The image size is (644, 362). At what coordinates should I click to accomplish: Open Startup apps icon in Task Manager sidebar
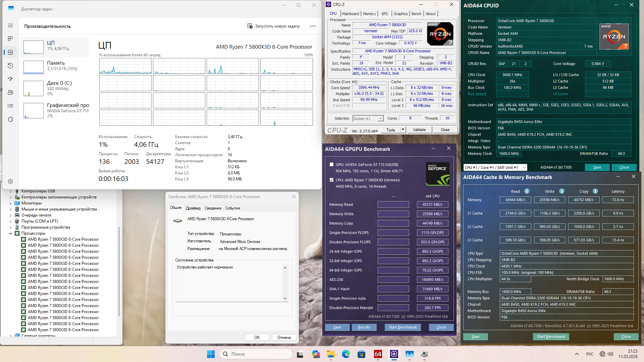(10, 79)
